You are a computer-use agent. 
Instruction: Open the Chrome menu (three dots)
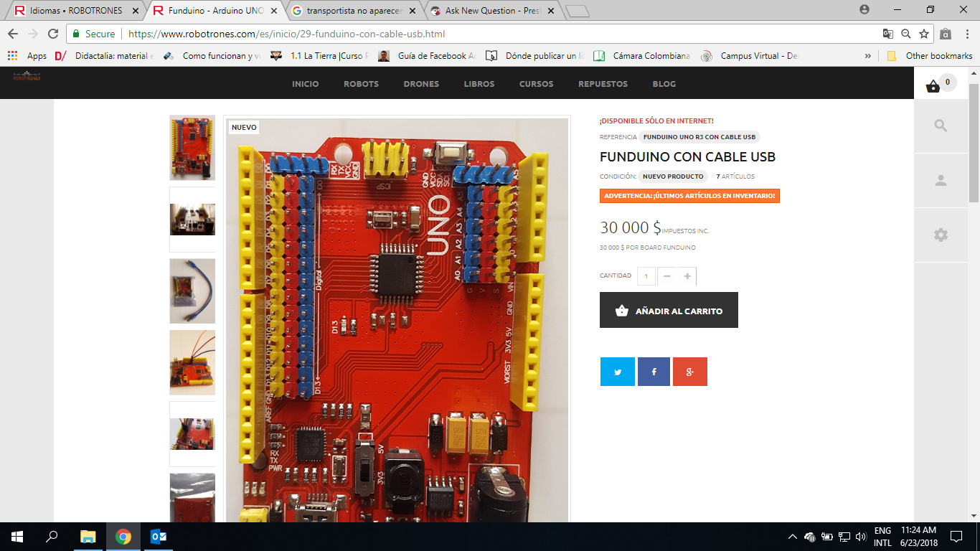tap(966, 34)
